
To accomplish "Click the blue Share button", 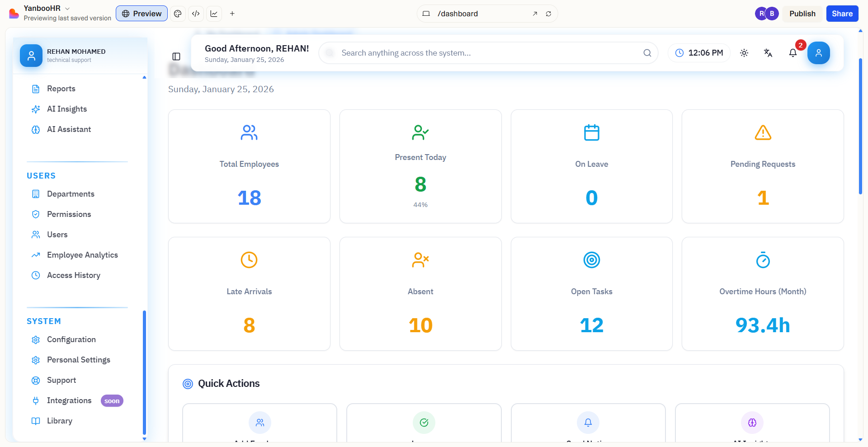I will tap(842, 14).
